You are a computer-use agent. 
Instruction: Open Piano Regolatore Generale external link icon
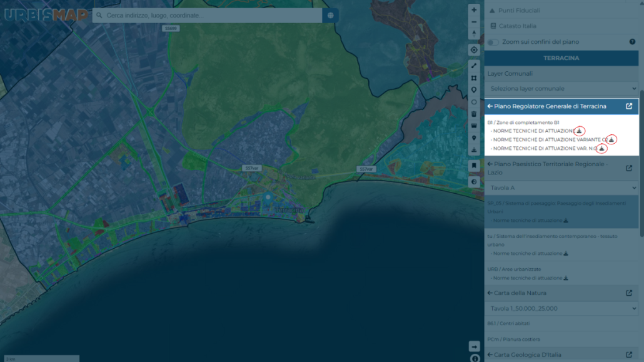point(629,106)
